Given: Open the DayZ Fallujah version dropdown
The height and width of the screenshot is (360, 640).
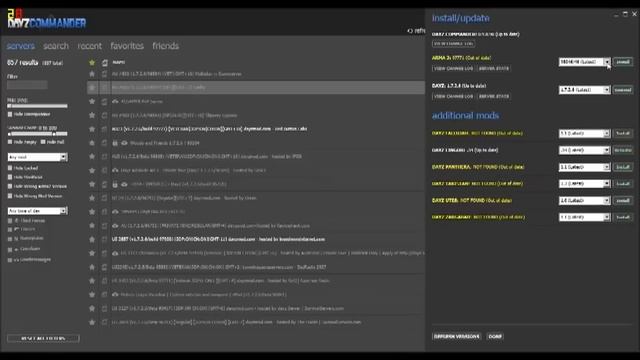Looking at the screenshot, I should [x=584, y=133].
